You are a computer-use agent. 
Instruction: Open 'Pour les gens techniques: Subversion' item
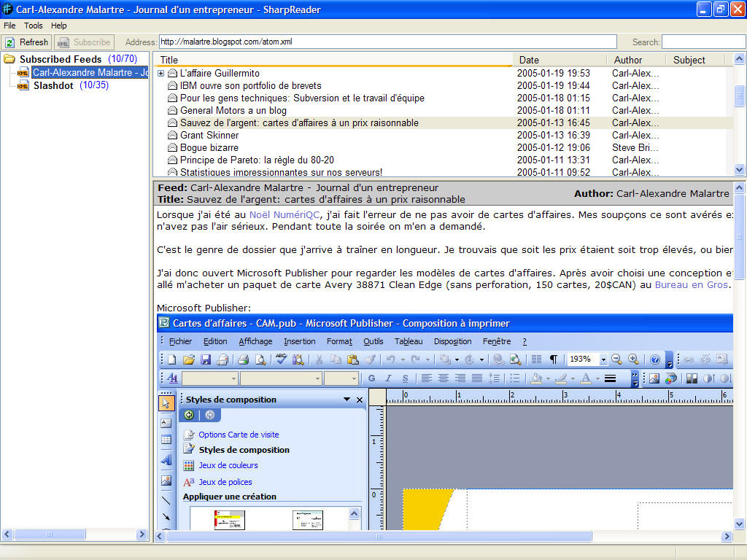pyautogui.click(x=302, y=98)
